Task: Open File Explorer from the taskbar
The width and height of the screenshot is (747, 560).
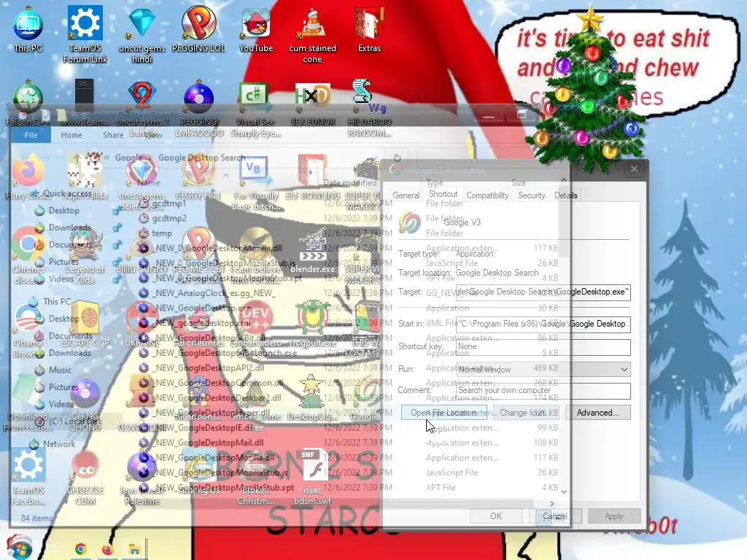Action: pos(134,549)
